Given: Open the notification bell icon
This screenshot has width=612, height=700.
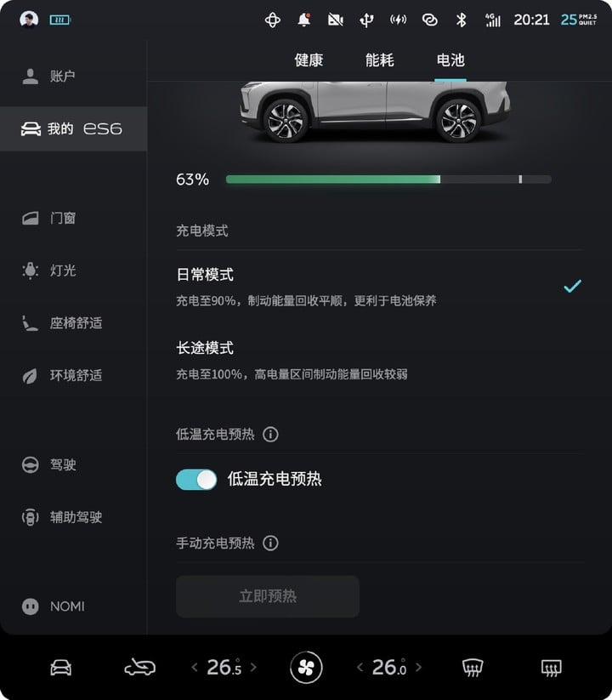Looking at the screenshot, I should coord(304,20).
